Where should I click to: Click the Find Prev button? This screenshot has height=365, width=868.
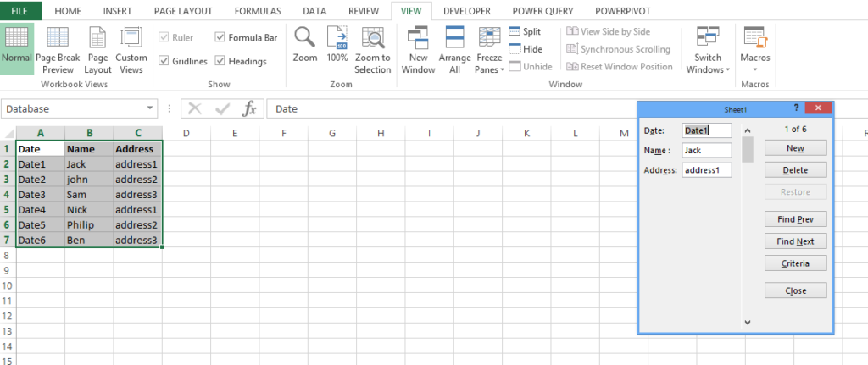click(795, 219)
